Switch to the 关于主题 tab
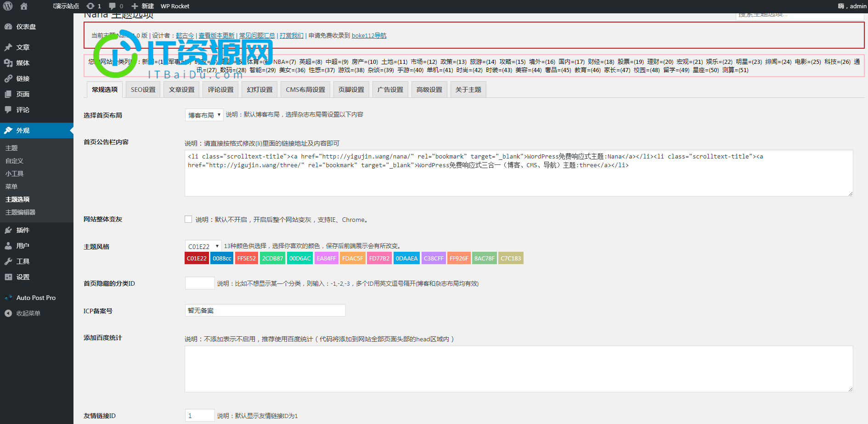868x424 pixels. tap(468, 90)
